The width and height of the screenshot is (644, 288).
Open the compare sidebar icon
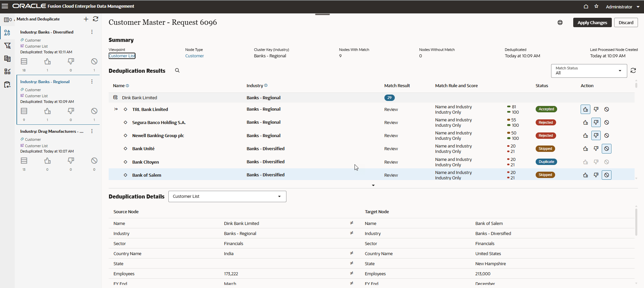[7, 59]
